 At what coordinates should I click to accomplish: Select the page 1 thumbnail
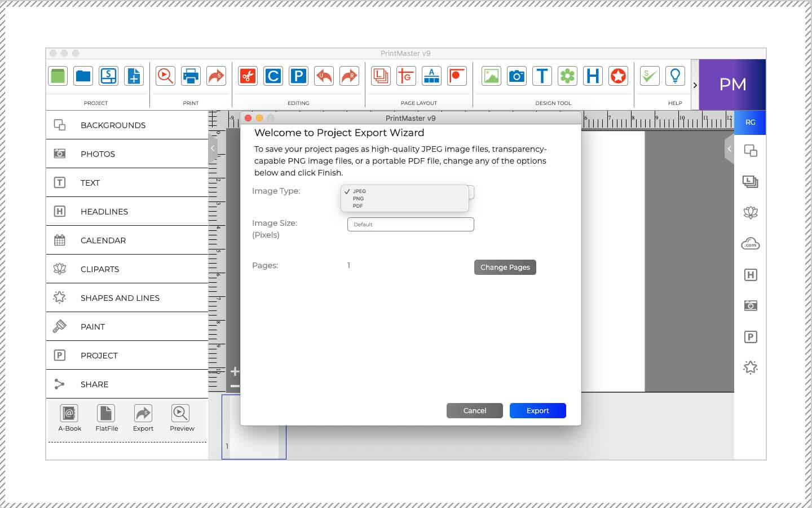pyautogui.click(x=254, y=427)
